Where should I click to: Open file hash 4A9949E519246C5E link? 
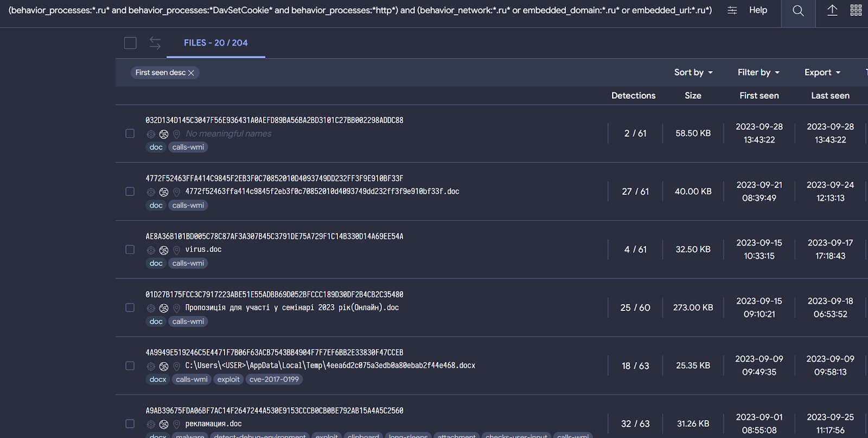point(274,353)
